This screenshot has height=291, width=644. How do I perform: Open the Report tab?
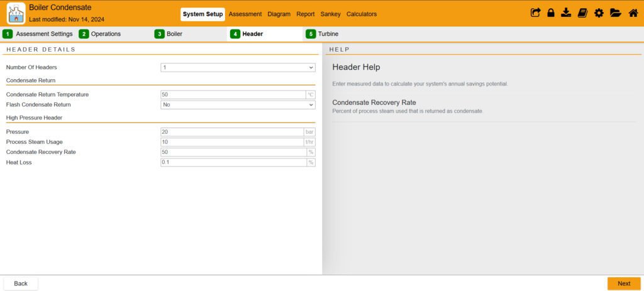[x=306, y=14]
